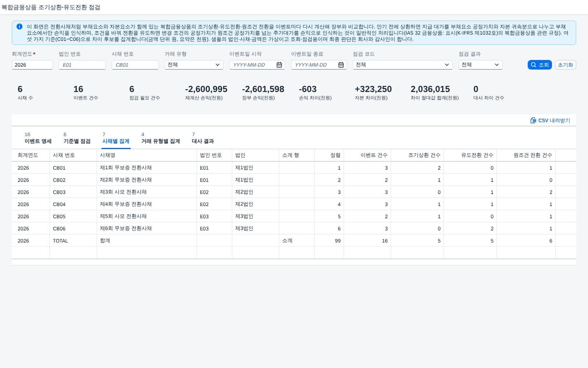
Task: Open the 이벤트일 시작 calendar picker icon
Action: 279,65
